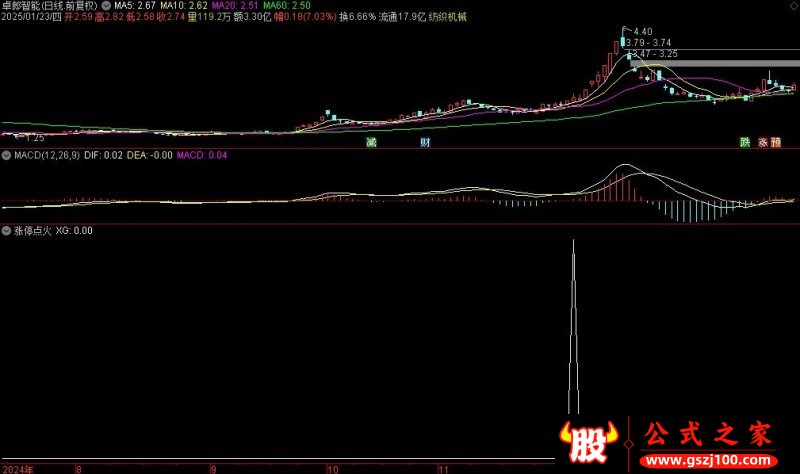Click month 10 on the time axis
The image size is (800, 474).
click(x=333, y=469)
